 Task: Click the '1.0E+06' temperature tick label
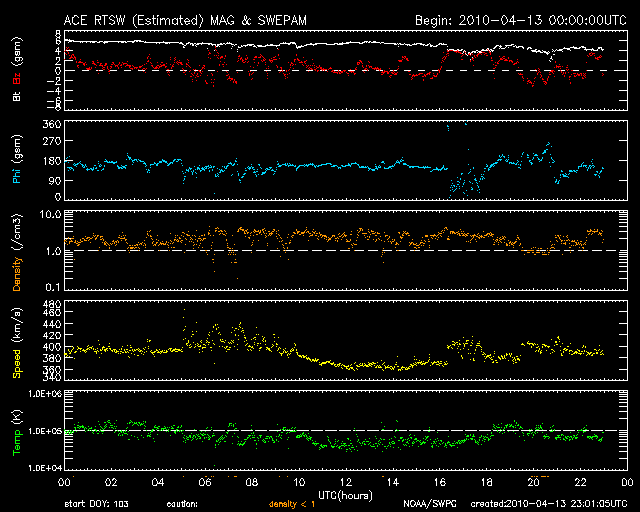click(45, 394)
